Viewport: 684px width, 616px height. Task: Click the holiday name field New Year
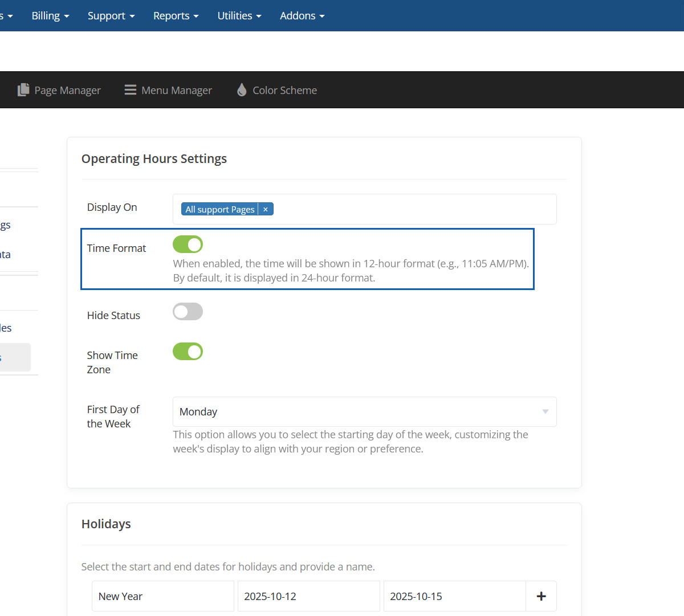162,596
